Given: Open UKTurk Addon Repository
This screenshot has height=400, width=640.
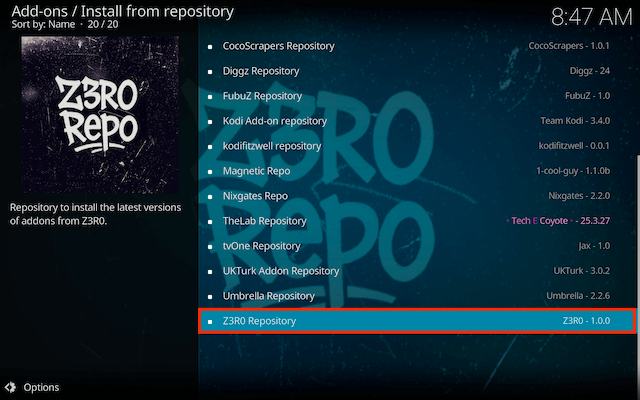Looking at the screenshot, I should (417, 271).
